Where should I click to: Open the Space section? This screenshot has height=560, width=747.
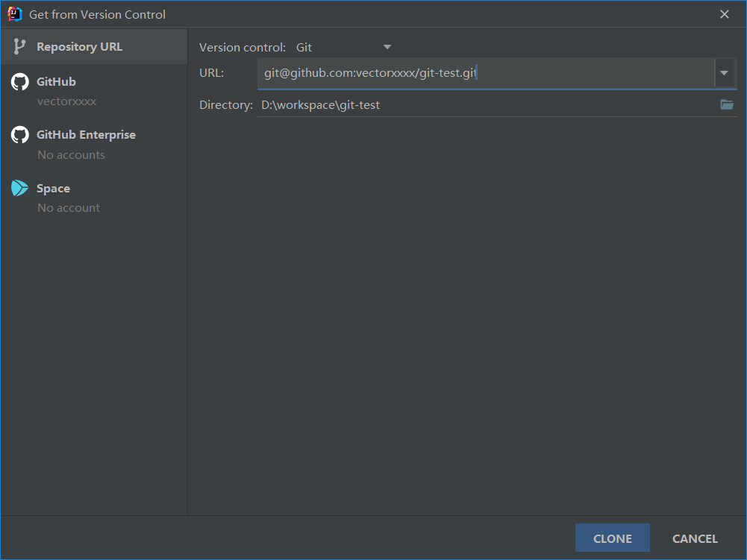point(94,198)
